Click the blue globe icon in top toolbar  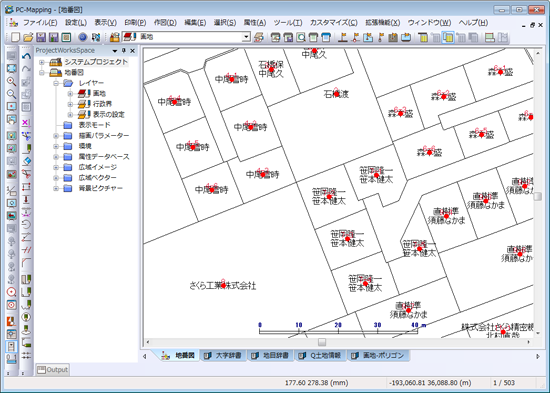[x=82, y=37]
